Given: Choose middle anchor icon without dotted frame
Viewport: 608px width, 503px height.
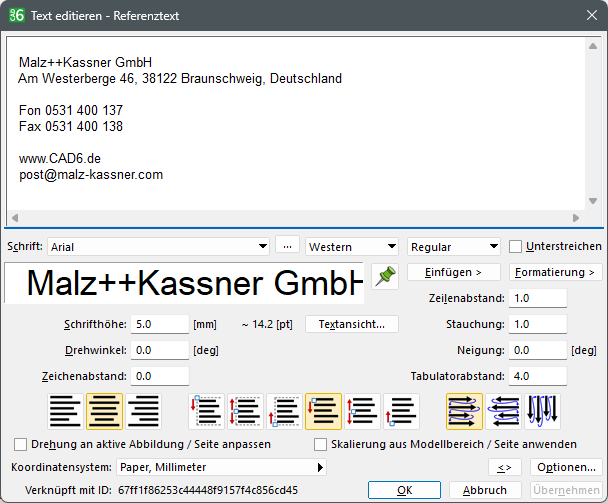Looking at the screenshot, I should pyautogui.click(x=363, y=411).
